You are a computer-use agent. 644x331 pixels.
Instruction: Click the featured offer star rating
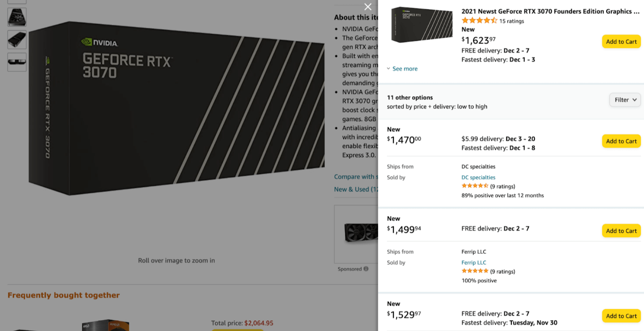coord(479,21)
